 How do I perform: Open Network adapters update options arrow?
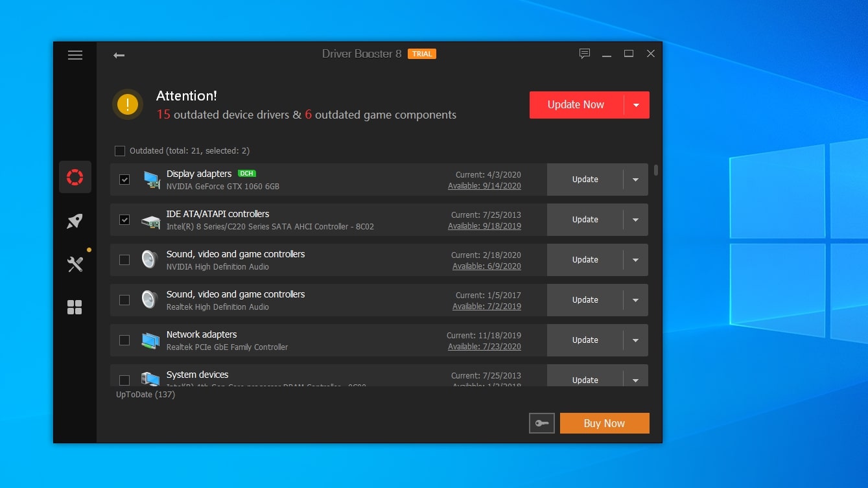click(x=635, y=340)
